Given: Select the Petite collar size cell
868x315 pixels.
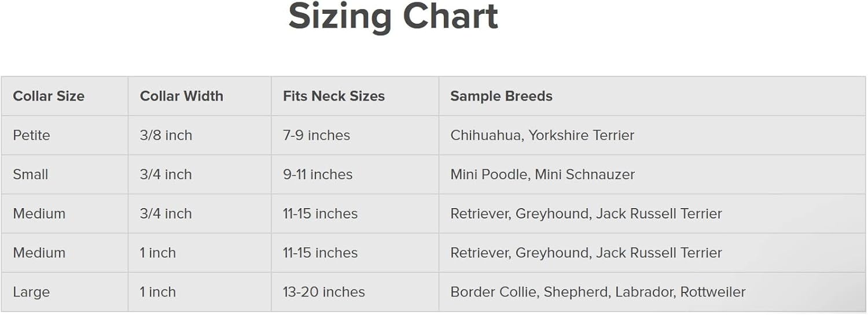Looking at the screenshot, I should coord(31,135).
